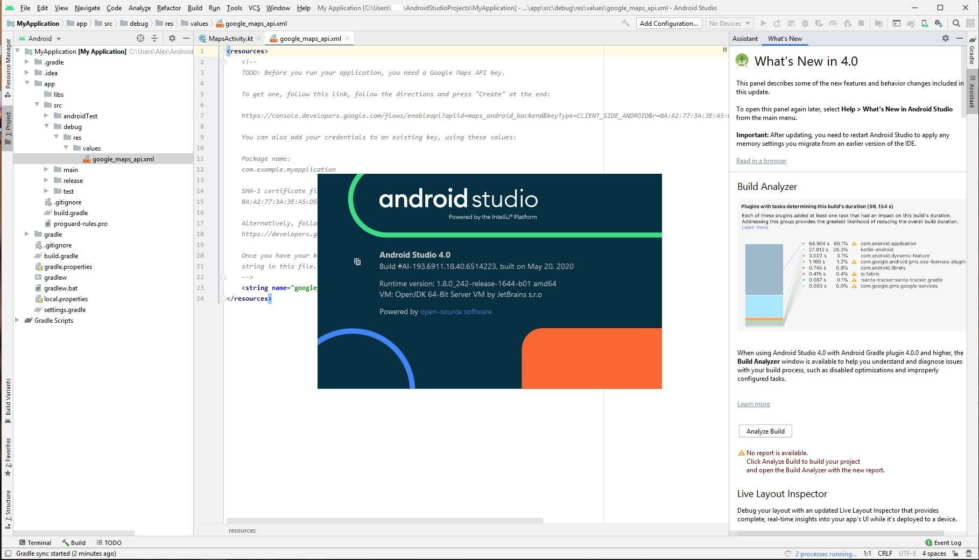The width and height of the screenshot is (979, 560).
Task: Hide the Project panel with minimize dash
Action: click(x=186, y=38)
